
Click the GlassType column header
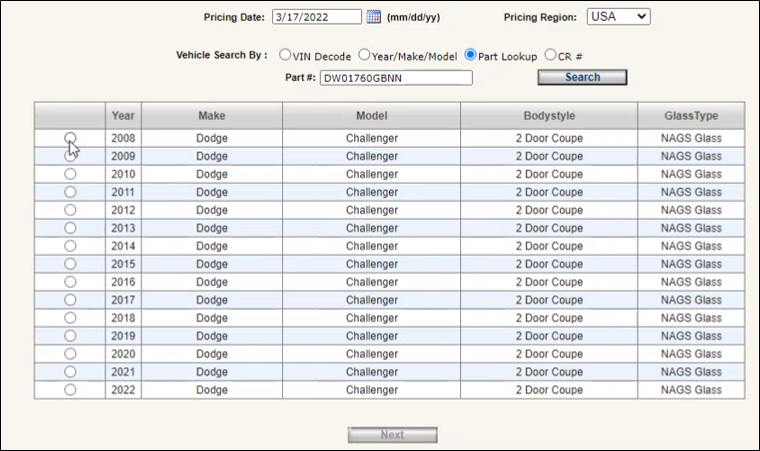pyautogui.click(x=691, y=115)
